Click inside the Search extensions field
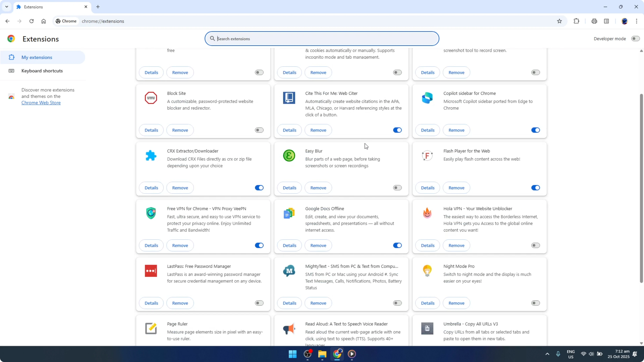644x362 pixels. 322,38
